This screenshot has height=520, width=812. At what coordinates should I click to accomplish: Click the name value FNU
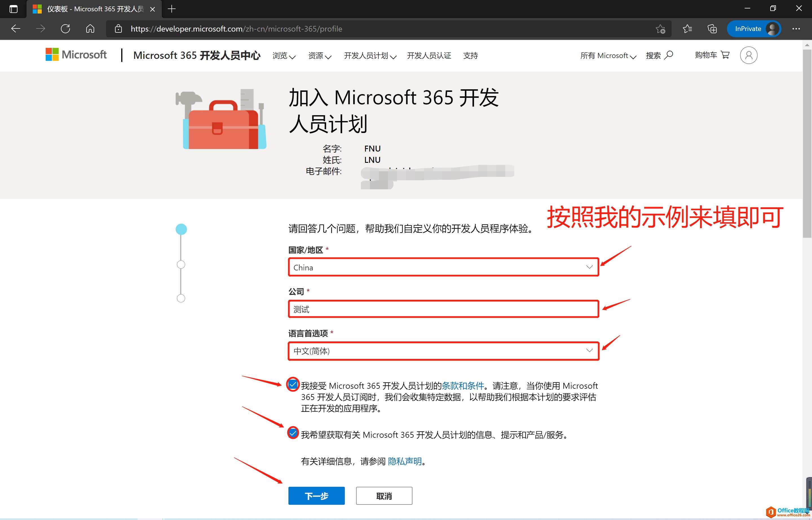coord(372,148)
